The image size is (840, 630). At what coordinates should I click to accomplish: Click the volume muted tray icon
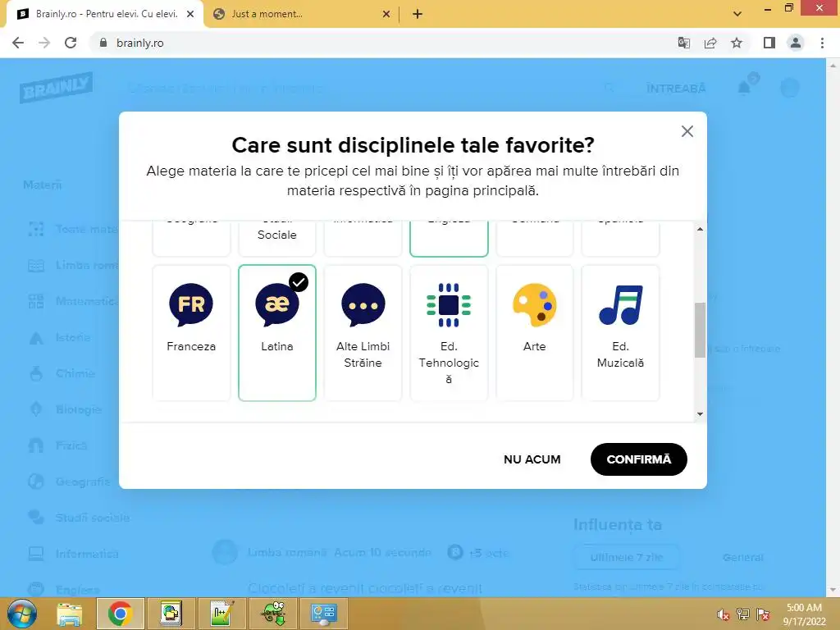tap(724, 615)
